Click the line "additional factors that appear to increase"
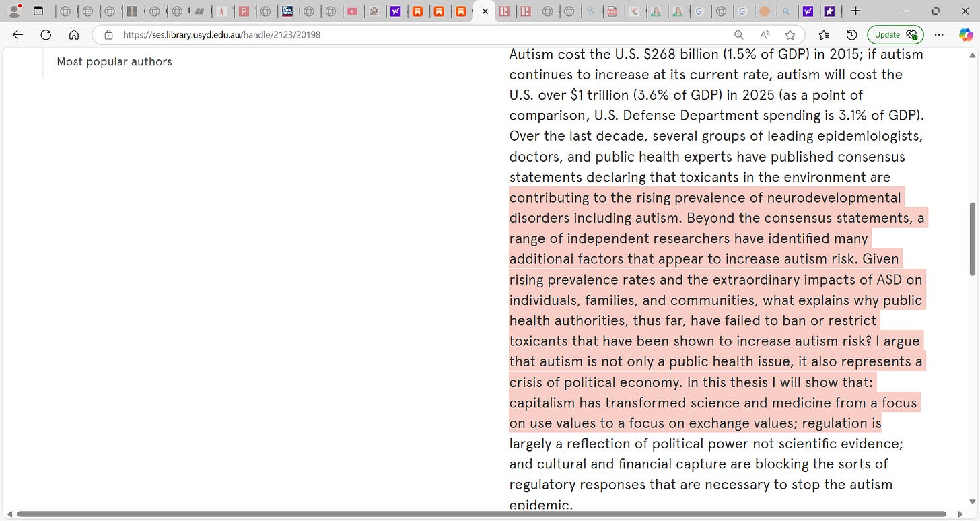Viewport: 980px width, 521px height. pos(705,259)
